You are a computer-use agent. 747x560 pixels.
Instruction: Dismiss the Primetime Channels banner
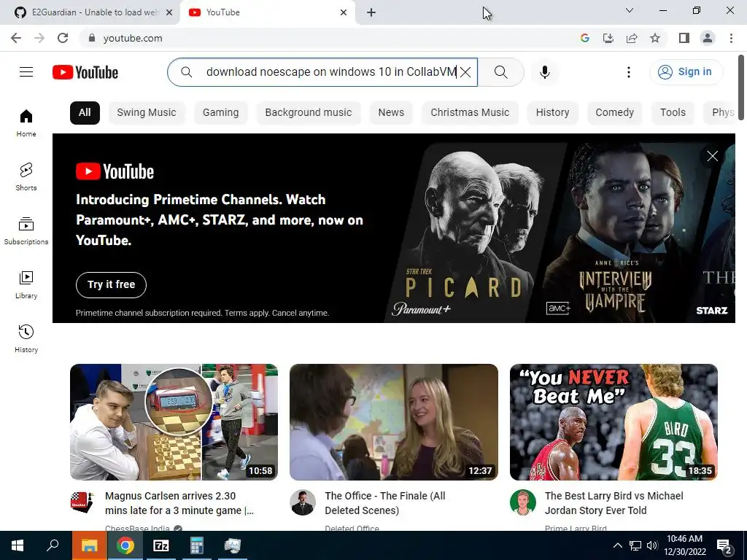[712, 156]
